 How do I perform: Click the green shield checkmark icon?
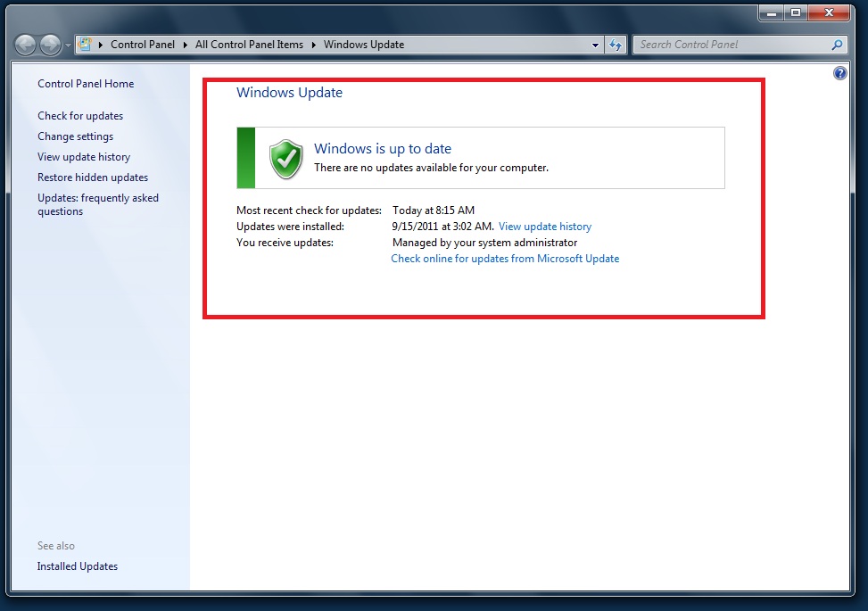click(285, 159)
